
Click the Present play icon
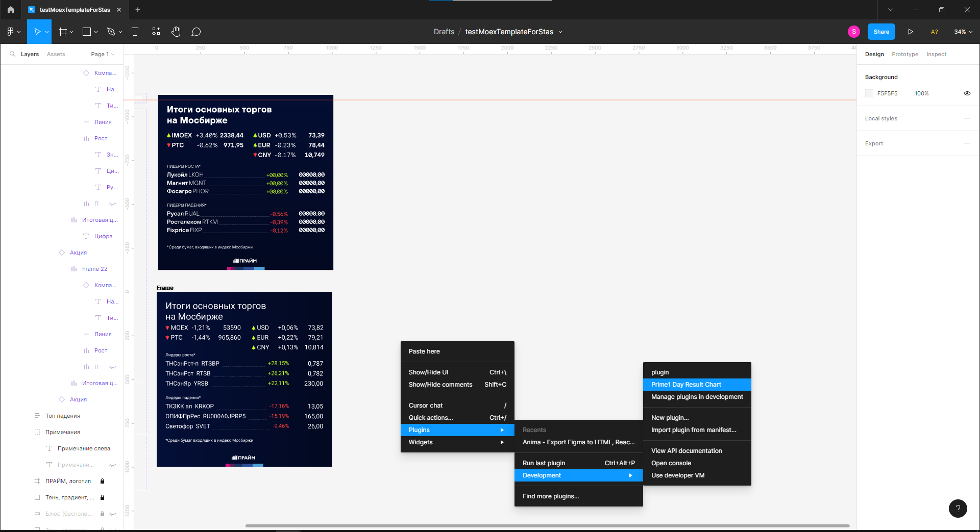coord(910,32)
